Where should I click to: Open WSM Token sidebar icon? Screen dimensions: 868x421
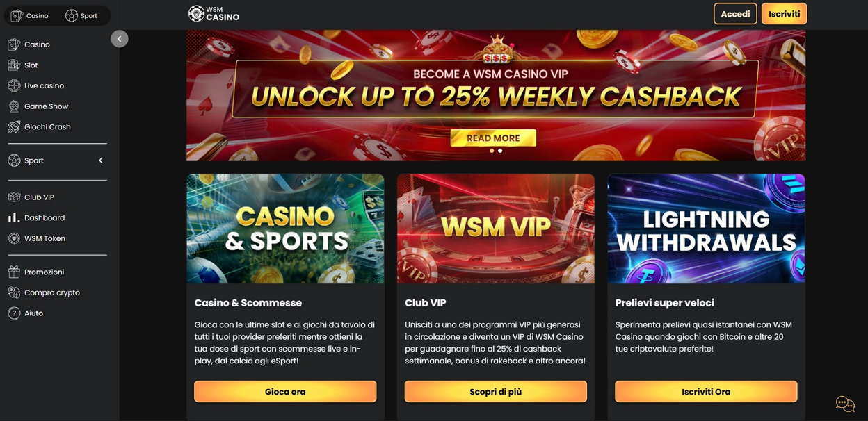click(14, 238)
